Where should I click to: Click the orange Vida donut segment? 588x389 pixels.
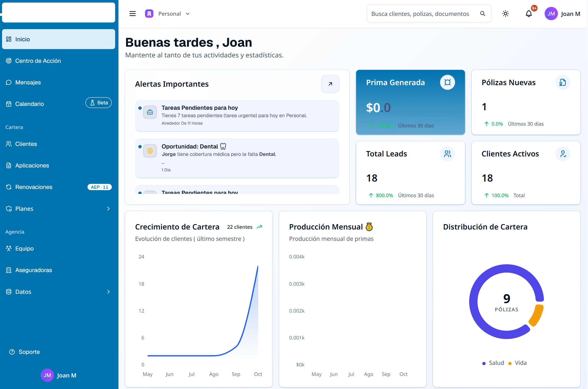[537, 315]
